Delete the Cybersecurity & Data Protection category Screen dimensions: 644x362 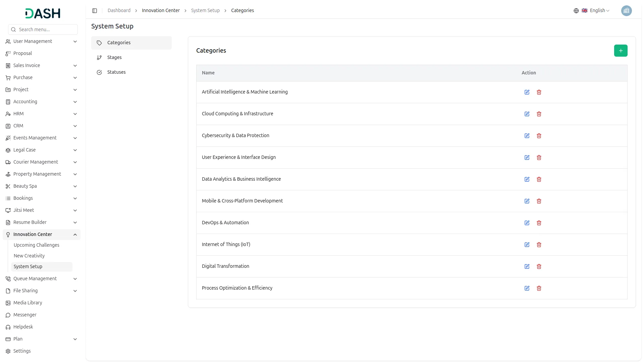(x=539, y=136)
